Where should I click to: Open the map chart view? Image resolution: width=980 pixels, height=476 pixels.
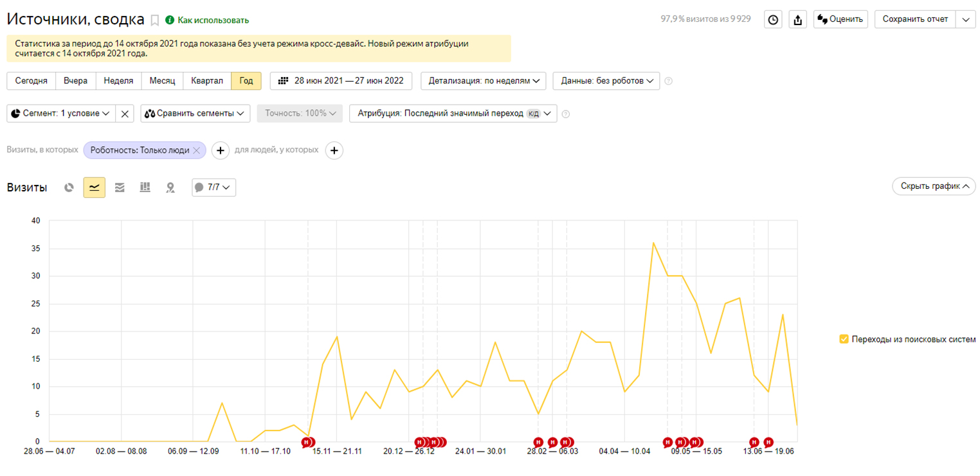point(170,188)
